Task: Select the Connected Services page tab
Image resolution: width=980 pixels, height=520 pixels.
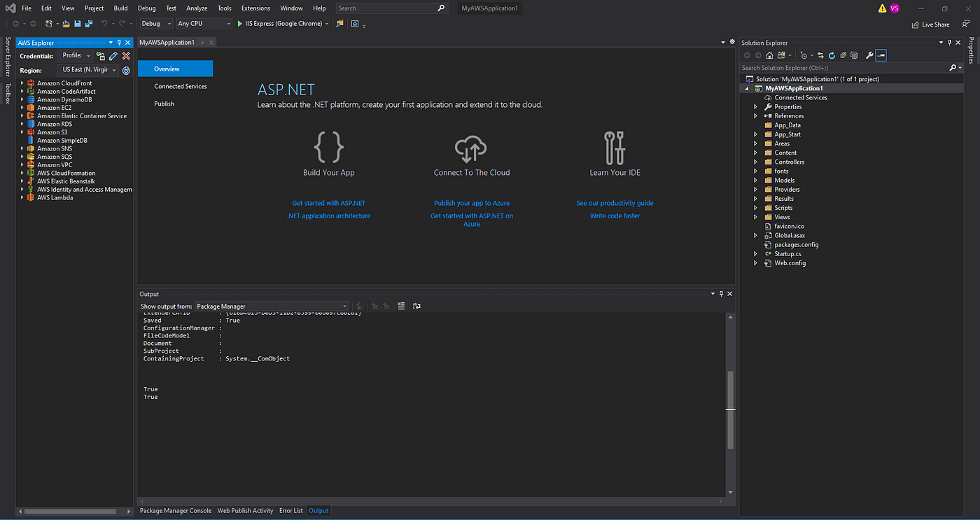Action: [x=181, y=86]
